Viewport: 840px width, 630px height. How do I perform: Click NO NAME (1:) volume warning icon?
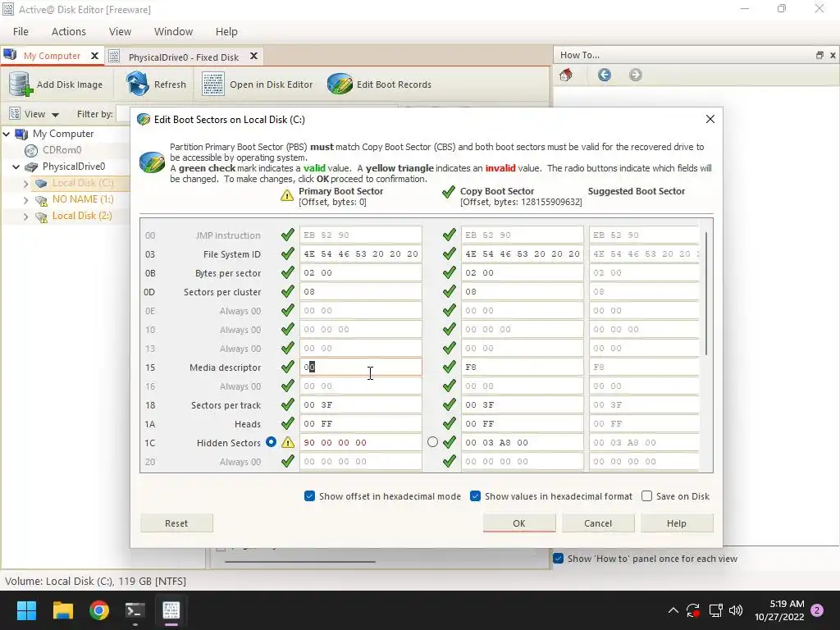41,200
